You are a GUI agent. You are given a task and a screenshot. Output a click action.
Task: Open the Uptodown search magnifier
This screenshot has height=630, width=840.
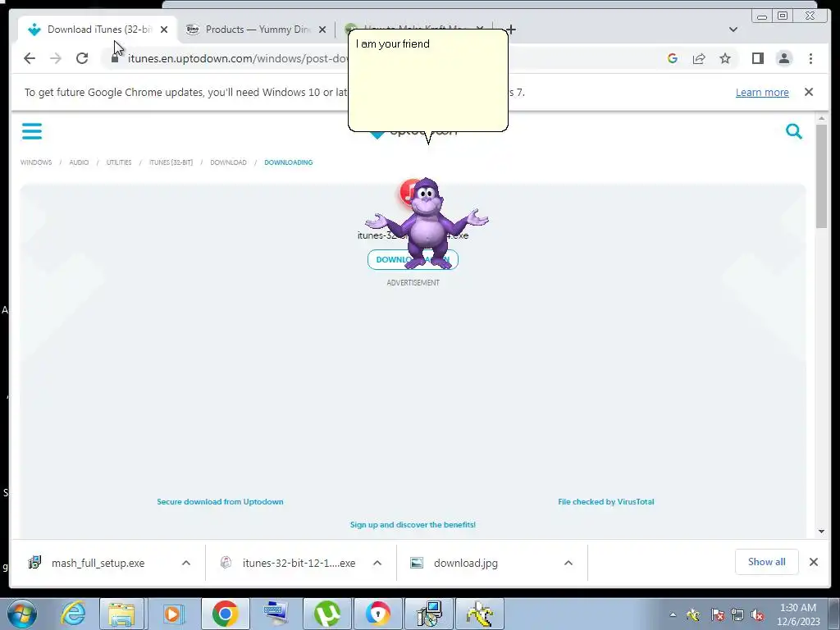tap(794, 131)
